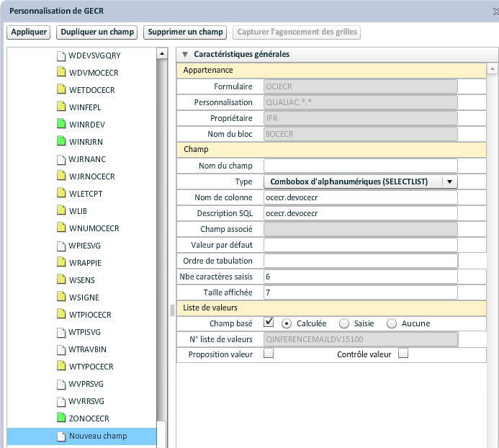Click the white page icon beside WJRNANC
499x448 pixels.
coord(61,159)
